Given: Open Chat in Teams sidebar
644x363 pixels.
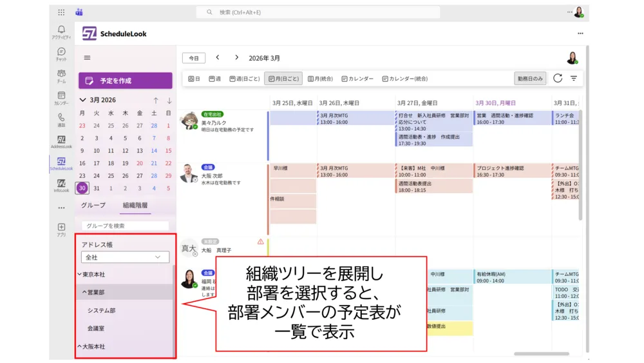Looking at the screenshot, I should pos(61,54).
